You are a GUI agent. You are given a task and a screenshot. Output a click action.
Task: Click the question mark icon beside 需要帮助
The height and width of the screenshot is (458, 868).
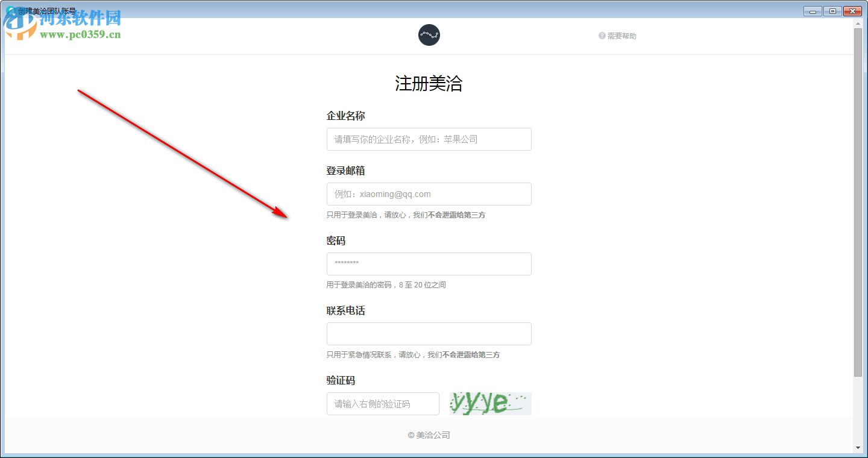pos(601,36)
